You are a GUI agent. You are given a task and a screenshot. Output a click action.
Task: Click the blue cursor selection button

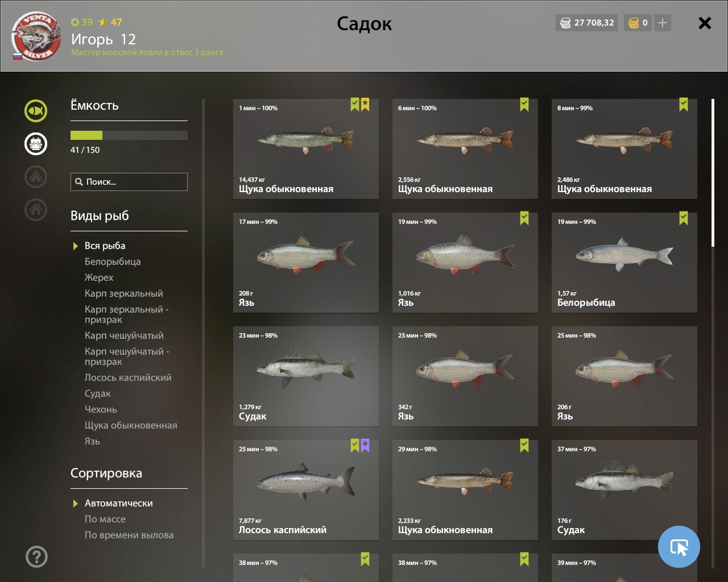(679, 547)
